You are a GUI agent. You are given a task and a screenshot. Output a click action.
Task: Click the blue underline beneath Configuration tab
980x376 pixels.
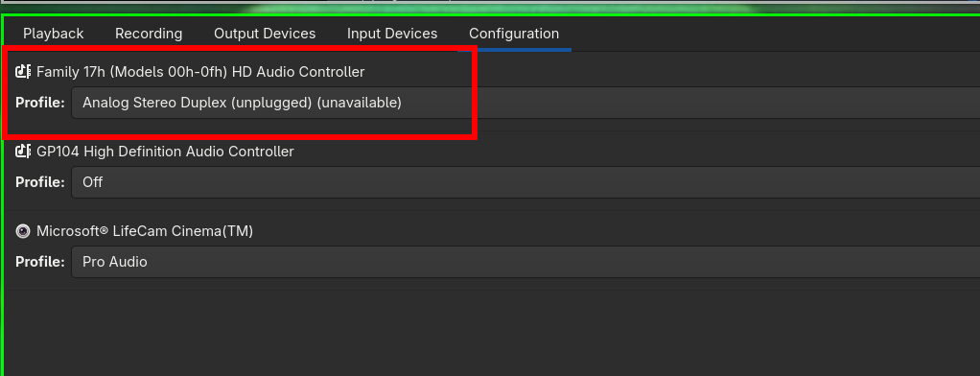[x=514, y=50]
